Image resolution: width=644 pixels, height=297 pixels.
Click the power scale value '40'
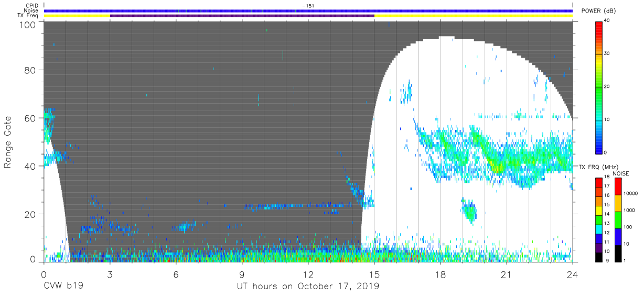607,21
